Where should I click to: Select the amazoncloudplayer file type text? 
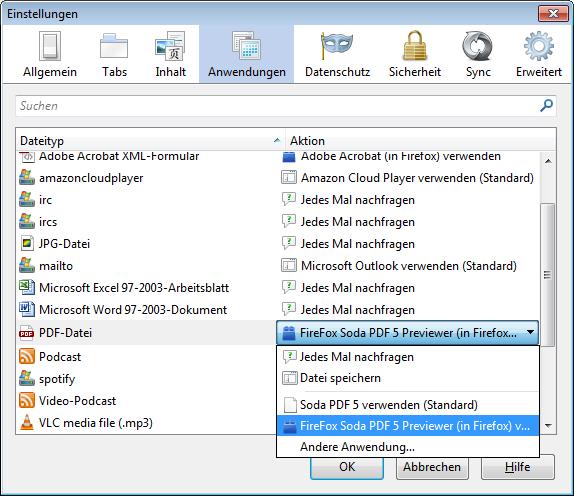tap(91, 178)
